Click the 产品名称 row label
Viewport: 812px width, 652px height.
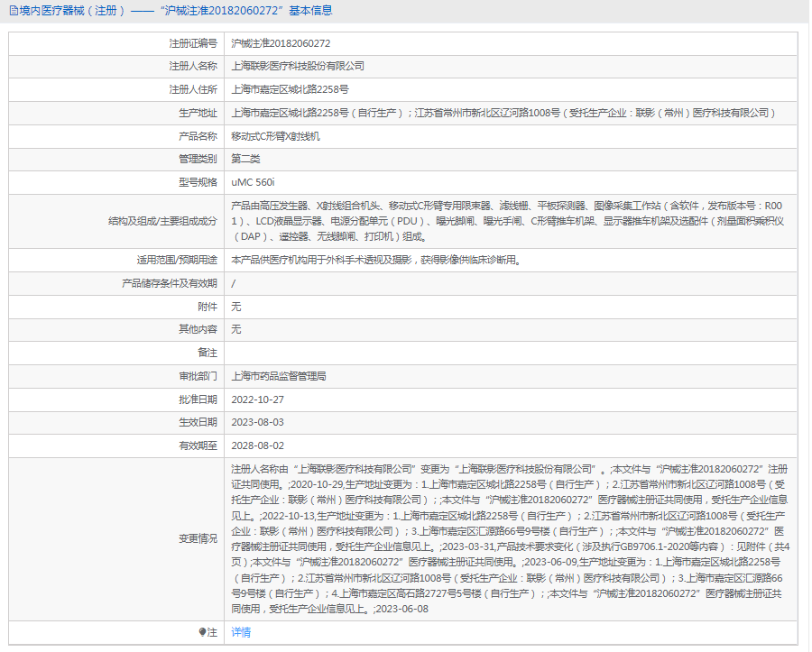coord(198,136)
